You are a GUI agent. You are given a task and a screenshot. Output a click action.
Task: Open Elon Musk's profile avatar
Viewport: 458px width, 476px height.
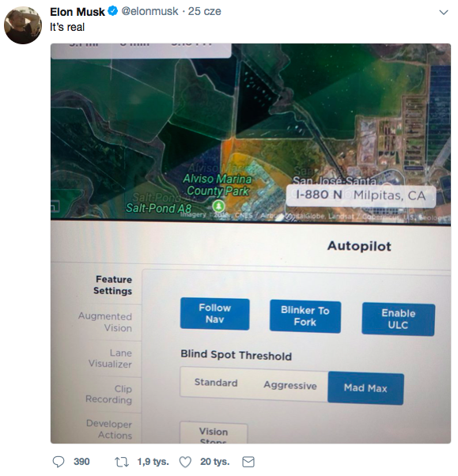tap(23, 25)
